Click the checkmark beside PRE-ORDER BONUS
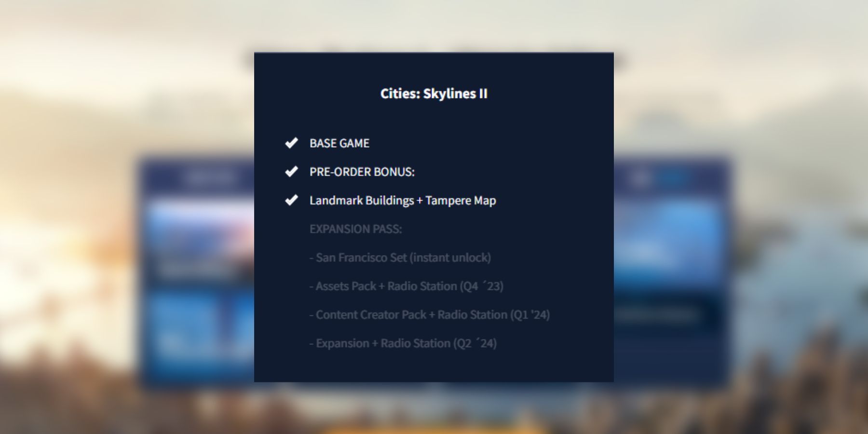This screenshot has width=868, height=434. click(x=291, y=172)
